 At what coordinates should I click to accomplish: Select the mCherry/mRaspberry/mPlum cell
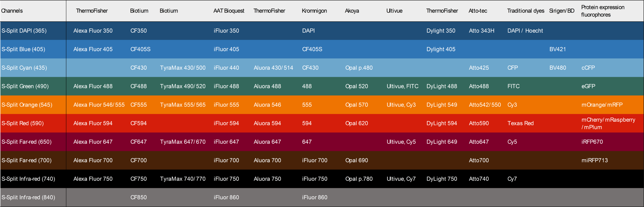tap(608, 123)
